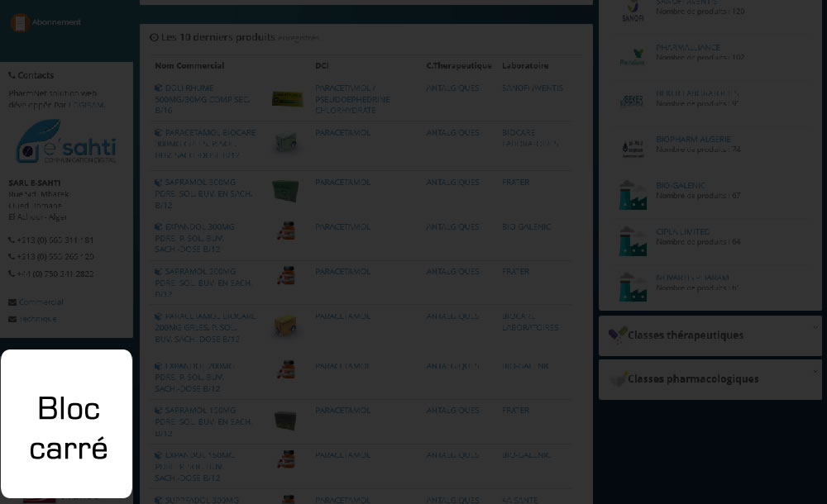827x504 pixels.
Task: Open BIO GALENIC lab in EXPANDOL 300MG row
Action: (526, 226)
